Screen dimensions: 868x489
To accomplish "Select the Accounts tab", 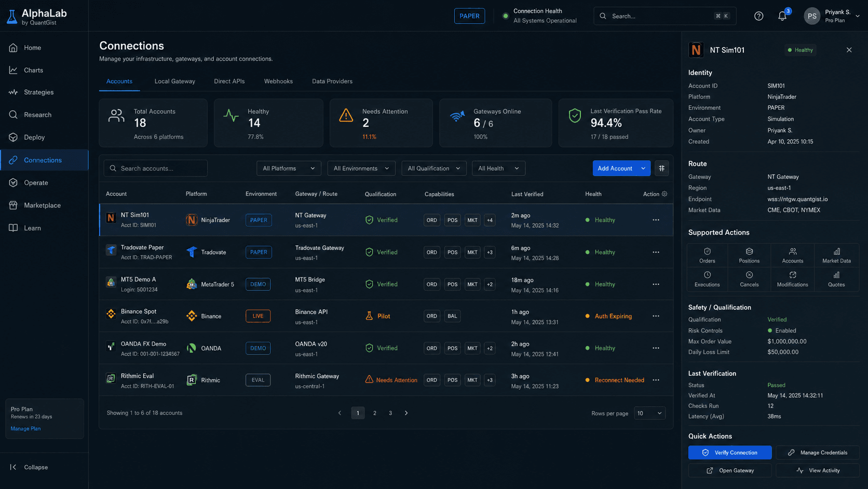I will (119, 81).
